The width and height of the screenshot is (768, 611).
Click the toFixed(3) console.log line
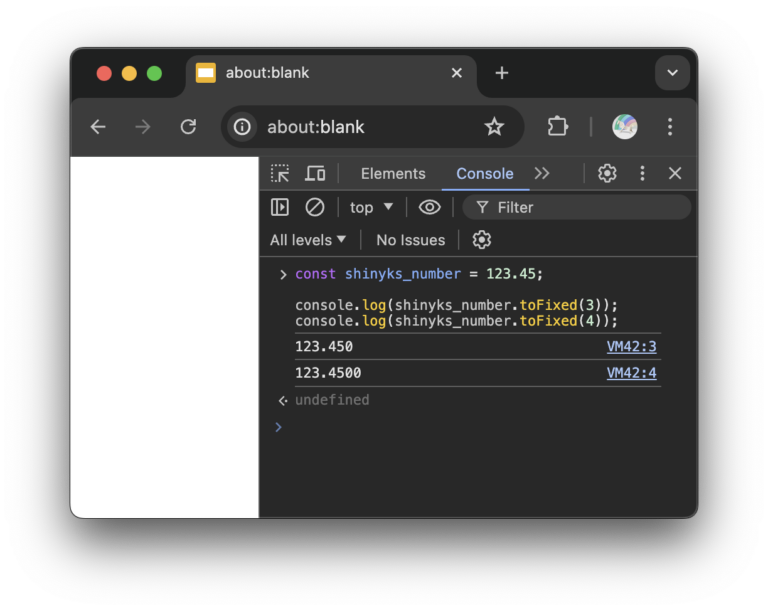point(456,305)
